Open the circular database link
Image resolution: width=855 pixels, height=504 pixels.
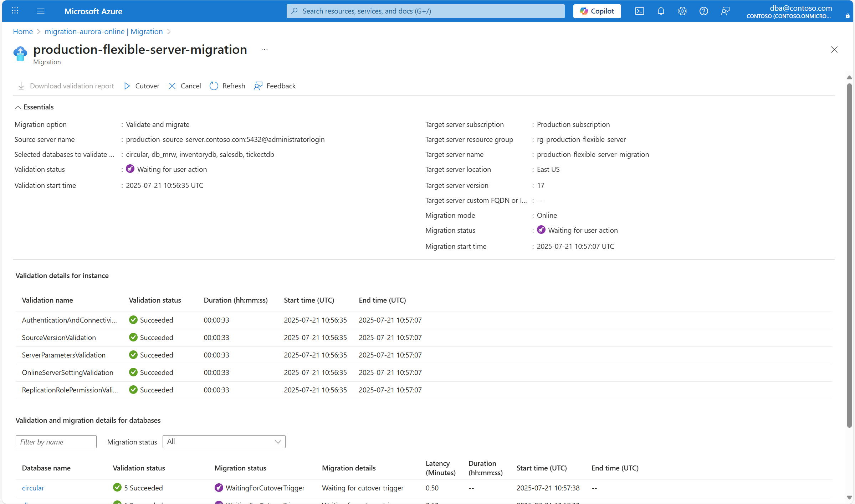(33, 488)
